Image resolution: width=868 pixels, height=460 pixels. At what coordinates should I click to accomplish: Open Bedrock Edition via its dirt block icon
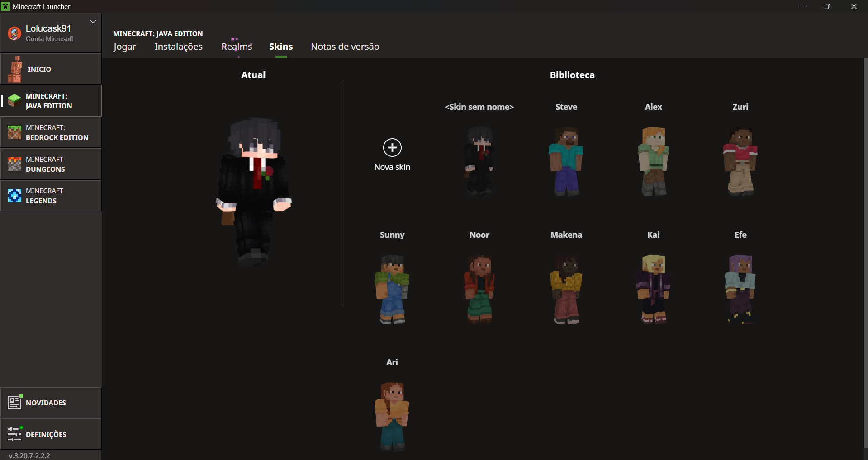pyautogui.click(x=14, y=132)
